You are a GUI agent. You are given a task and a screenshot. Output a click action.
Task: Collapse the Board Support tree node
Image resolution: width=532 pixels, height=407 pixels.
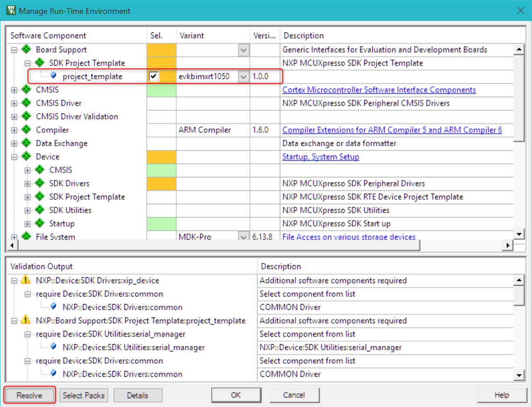(x=14, y=50)
